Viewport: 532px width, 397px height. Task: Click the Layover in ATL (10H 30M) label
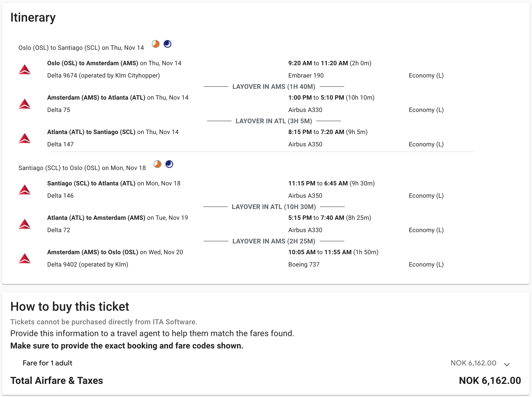click(x=274, y=207)
